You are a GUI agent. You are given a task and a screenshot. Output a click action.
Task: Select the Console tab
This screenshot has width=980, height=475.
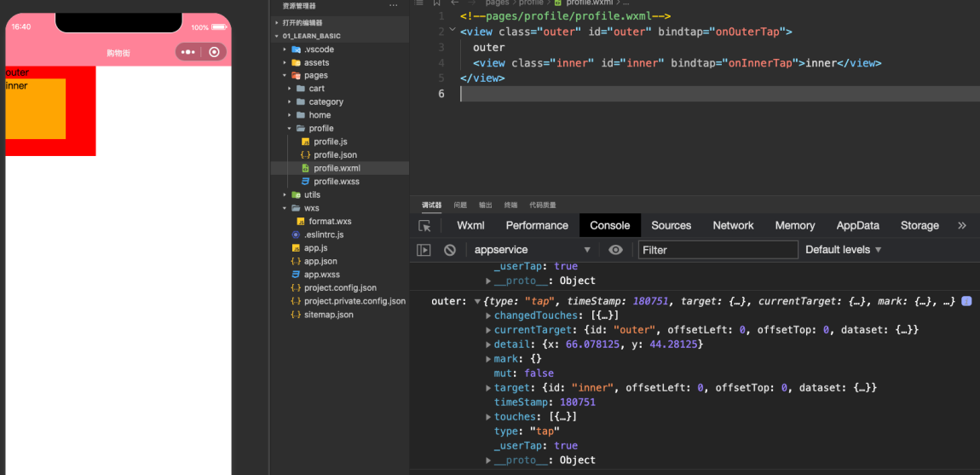click(x=610, y=225)
